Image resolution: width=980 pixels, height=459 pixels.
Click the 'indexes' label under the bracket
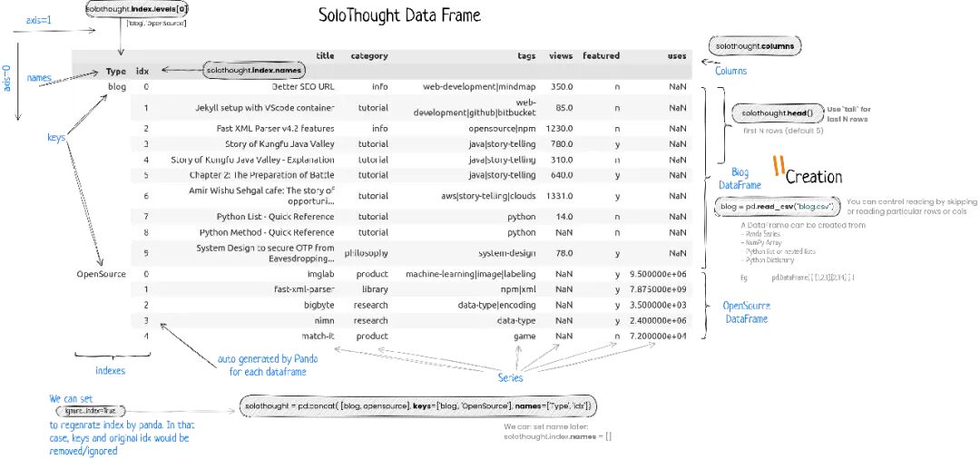click(x=110, y=370)
